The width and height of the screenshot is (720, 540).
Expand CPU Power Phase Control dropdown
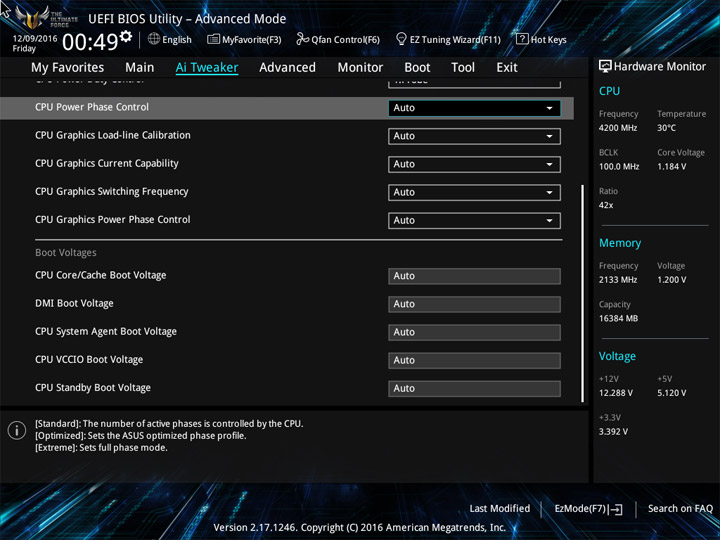point(474,108)
